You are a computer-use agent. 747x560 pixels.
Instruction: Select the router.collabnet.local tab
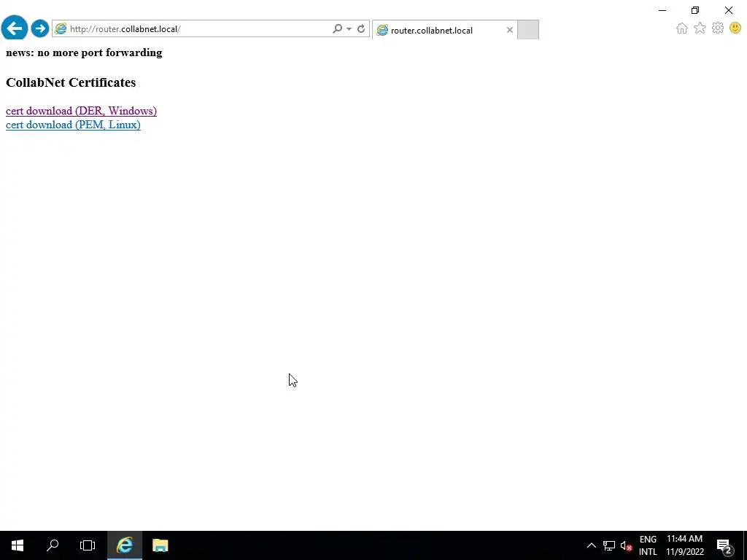(444, 30)
